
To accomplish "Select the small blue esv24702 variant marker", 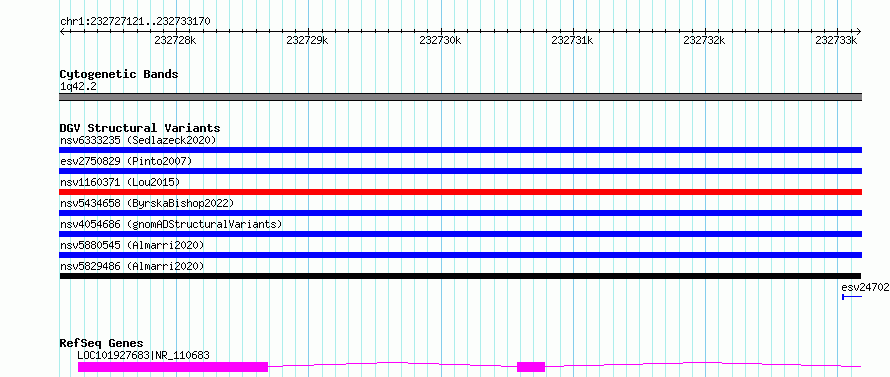I will tap(852, 296).
